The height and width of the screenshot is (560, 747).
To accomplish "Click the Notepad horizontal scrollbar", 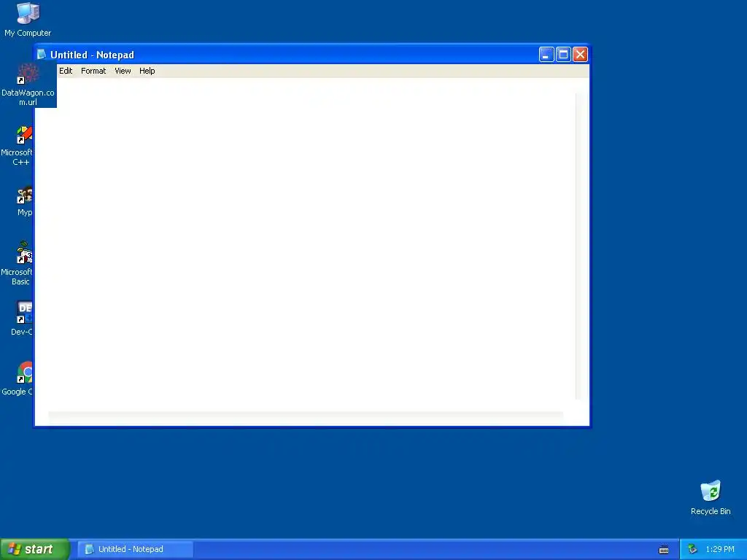I will click(x=306, y=418).
